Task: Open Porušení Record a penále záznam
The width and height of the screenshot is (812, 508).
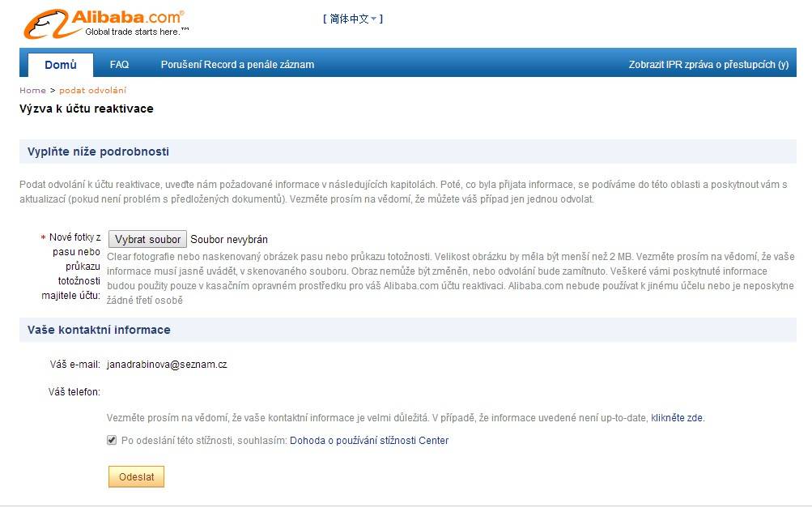Action: [237, 65]
